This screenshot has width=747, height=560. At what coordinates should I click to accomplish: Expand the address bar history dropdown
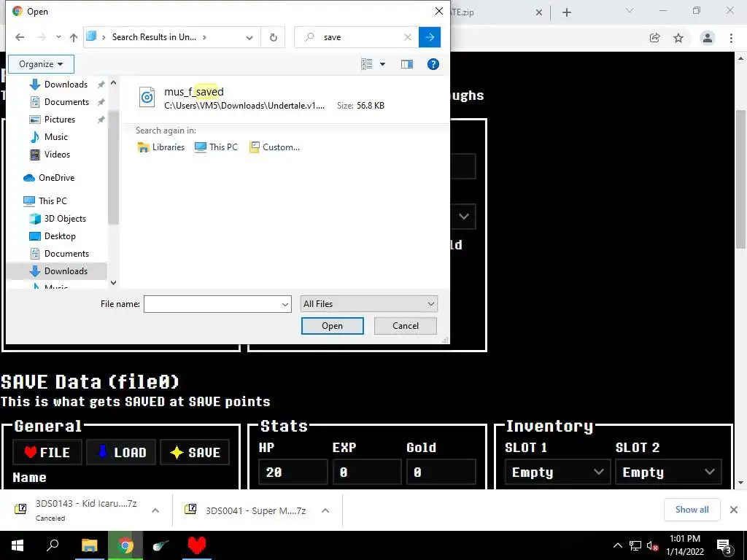coord(249,38)
